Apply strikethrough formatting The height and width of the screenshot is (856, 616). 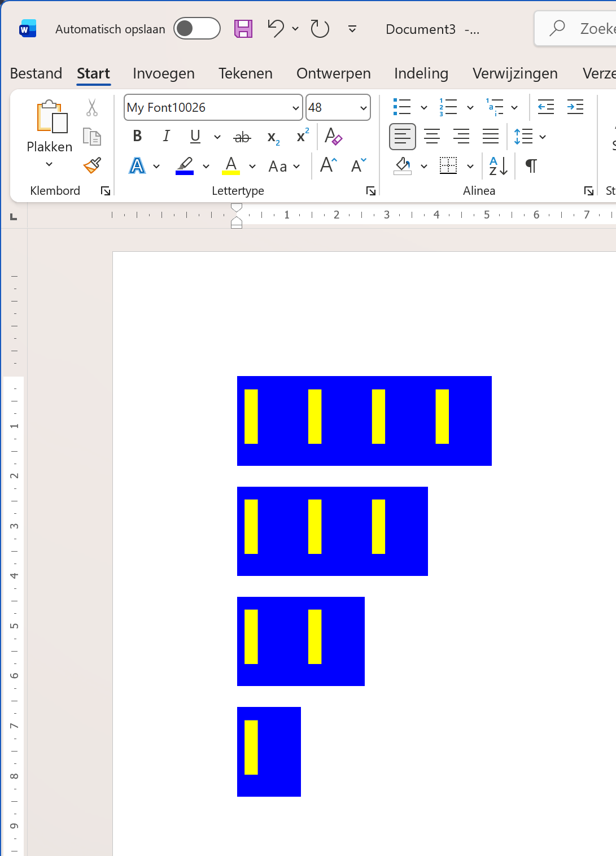(x=242, y=137)
